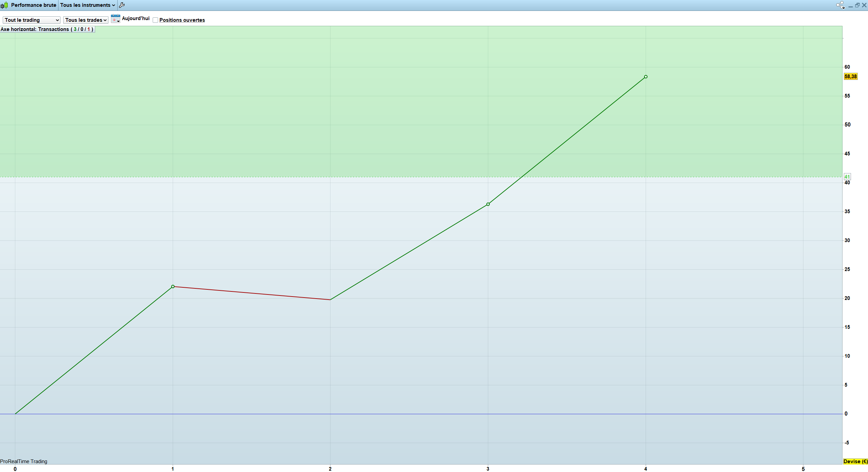Click the yellow 58,38 value marker
This screenshot has height=472, width=868.
850,77
